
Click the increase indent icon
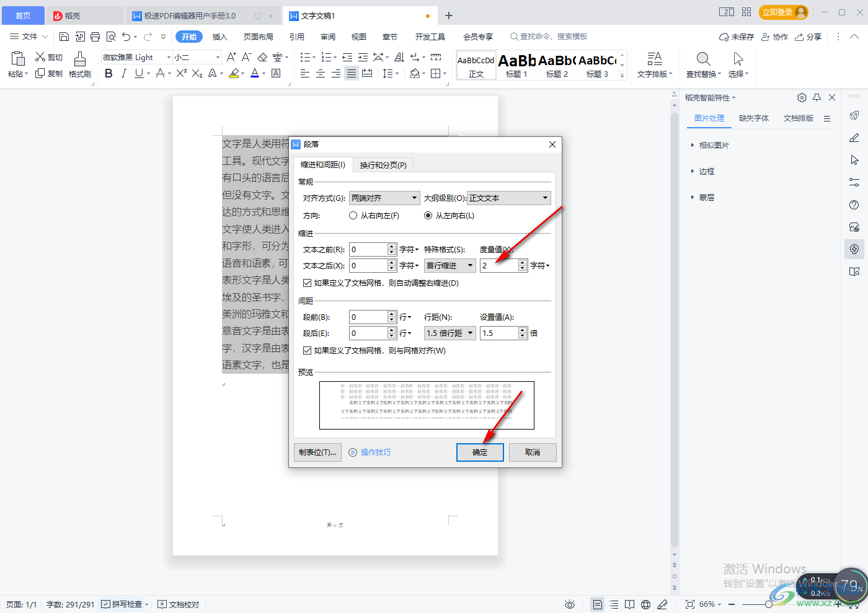point(363,57)
